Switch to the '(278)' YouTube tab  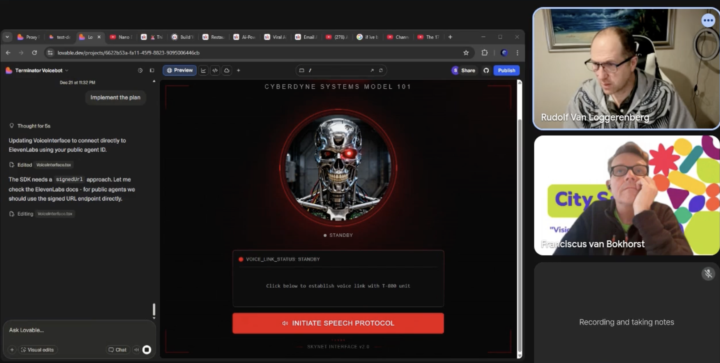337,37
